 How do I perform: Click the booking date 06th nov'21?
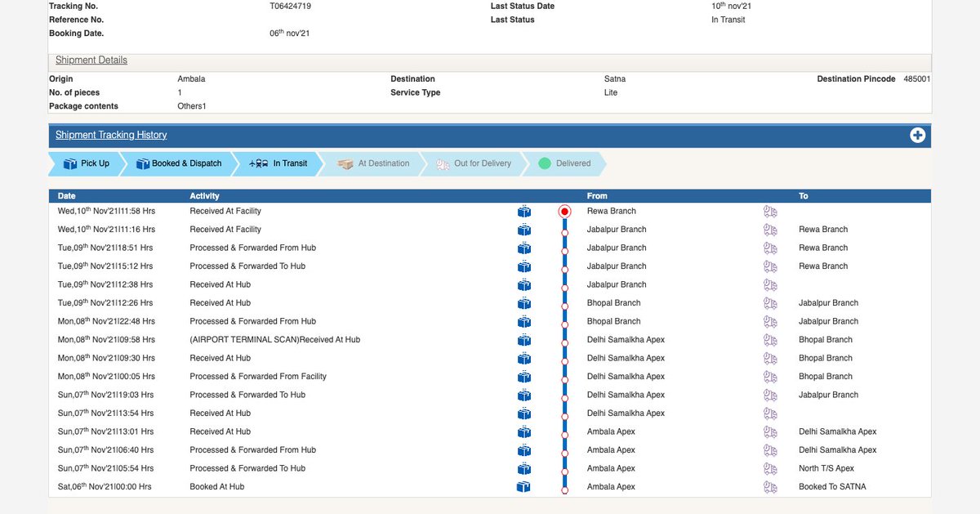290,33
